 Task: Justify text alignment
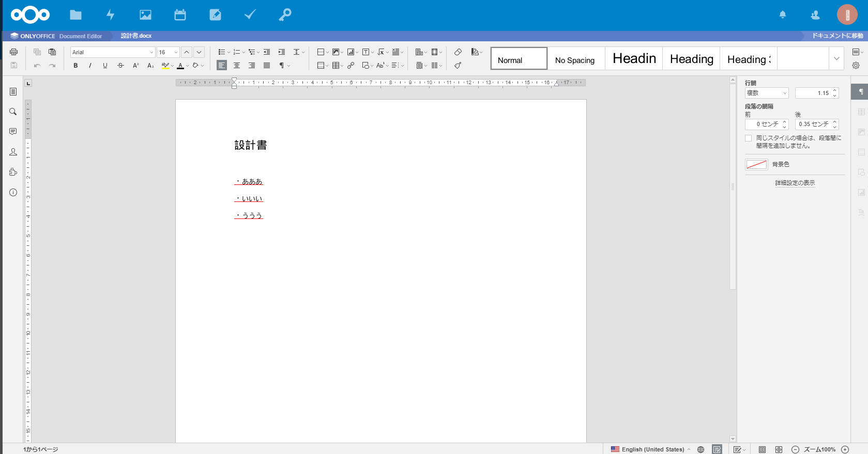[267, 66]
